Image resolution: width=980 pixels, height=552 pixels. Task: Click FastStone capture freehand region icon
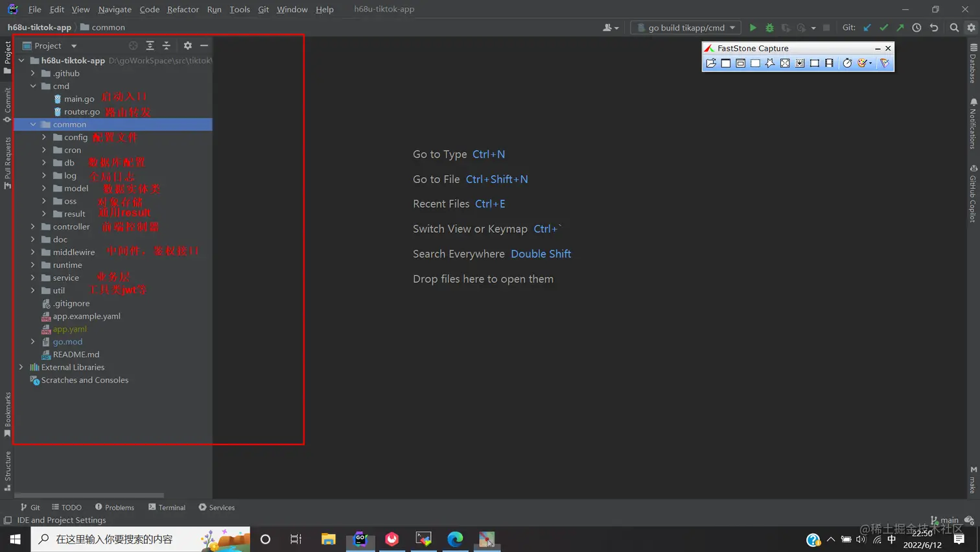coord(770,63)
